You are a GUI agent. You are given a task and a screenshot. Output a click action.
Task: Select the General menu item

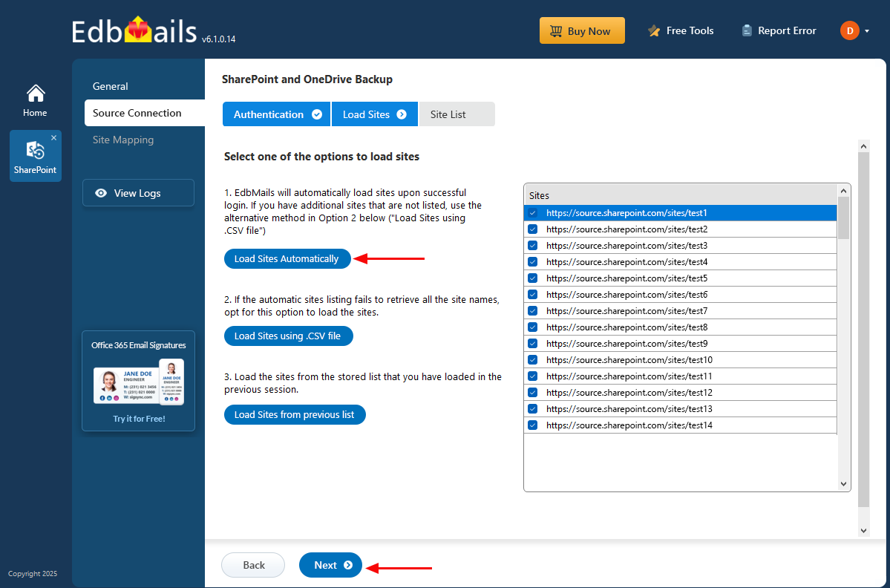(x=110, y=86)
